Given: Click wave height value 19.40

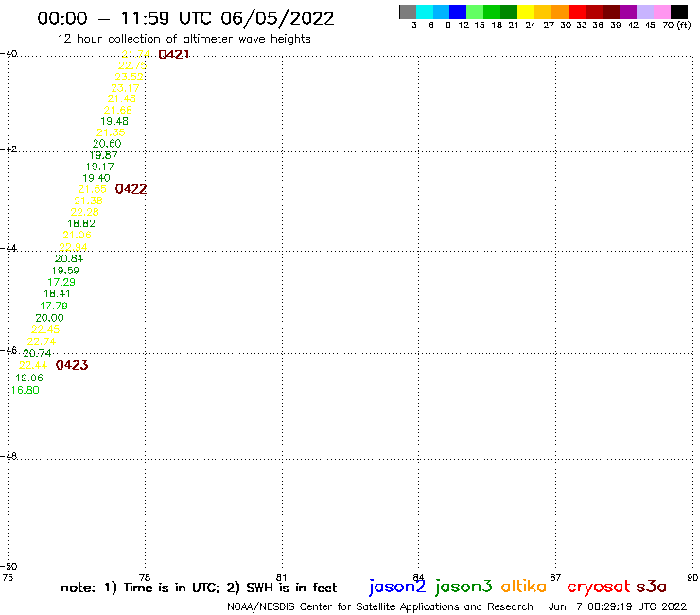Looking at the screenshot, I should (96, 178).
